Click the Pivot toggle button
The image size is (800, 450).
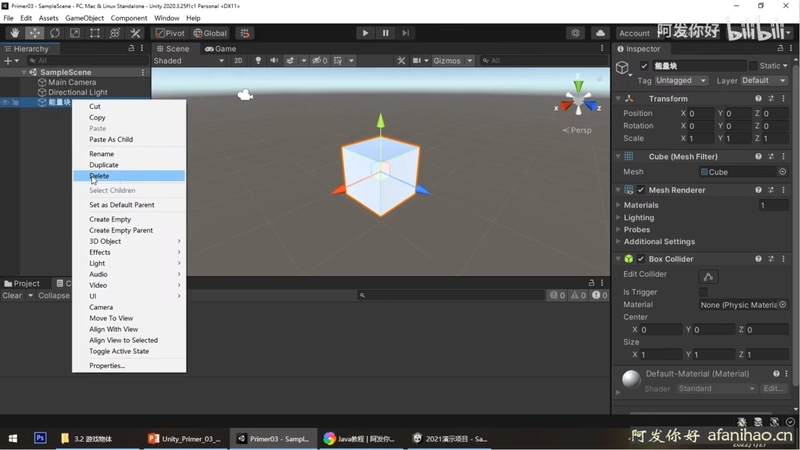point(170,33)
